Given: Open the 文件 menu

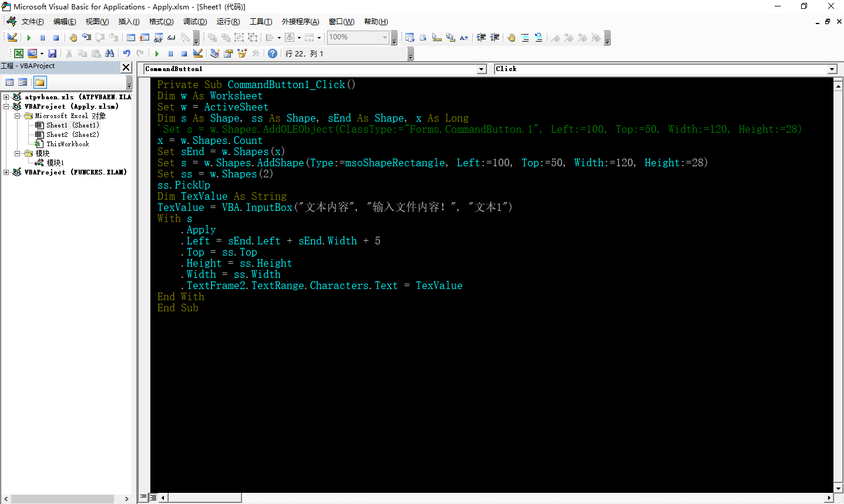Looking at the screenshot, I should tap(32, 22).
